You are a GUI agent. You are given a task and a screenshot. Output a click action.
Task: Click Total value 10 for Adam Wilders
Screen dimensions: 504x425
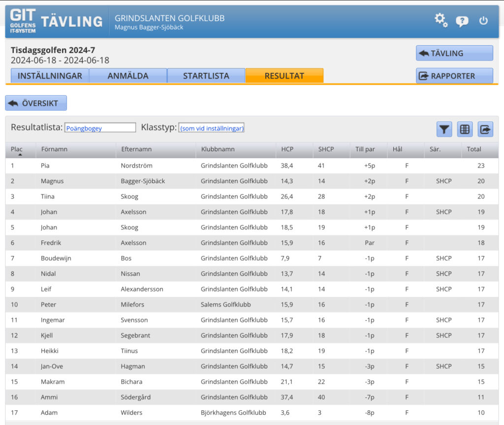[481, 413]
